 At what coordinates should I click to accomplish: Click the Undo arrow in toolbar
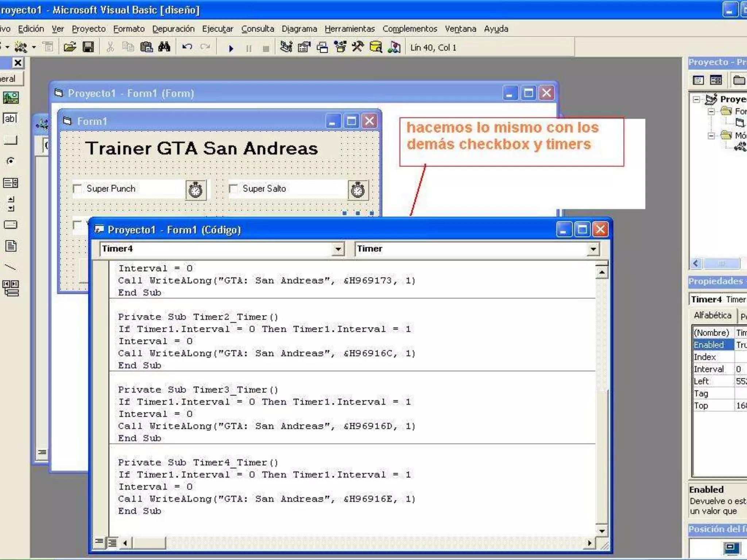click(187, 47)
